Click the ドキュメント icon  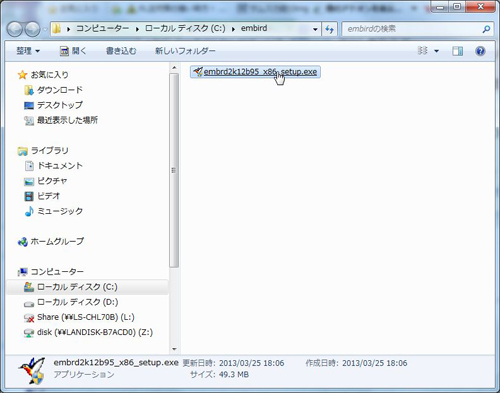(29, 166)
